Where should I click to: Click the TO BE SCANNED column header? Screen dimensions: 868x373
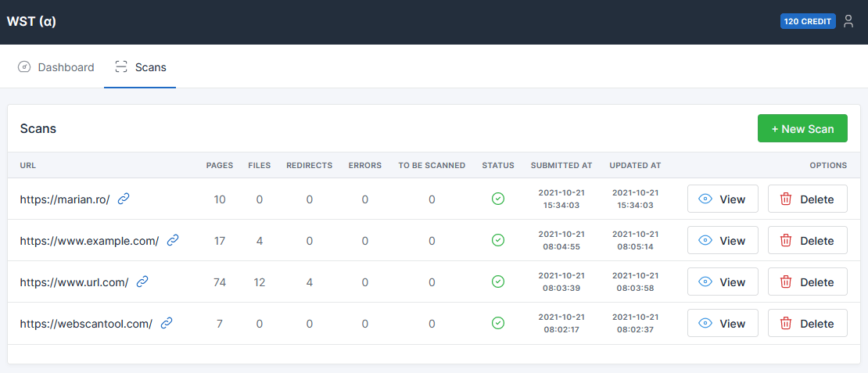[x=432, y=165]
